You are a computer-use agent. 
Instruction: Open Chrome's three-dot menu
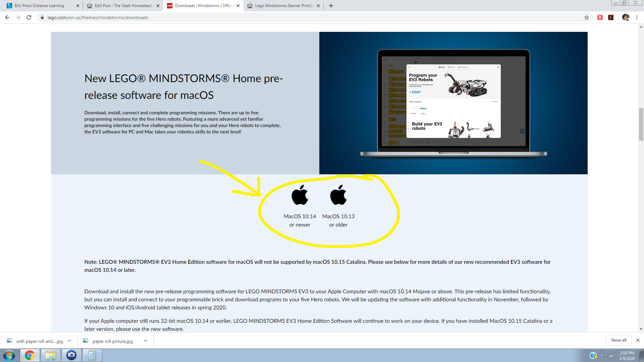pyautogui.click(x=637, y=17)
